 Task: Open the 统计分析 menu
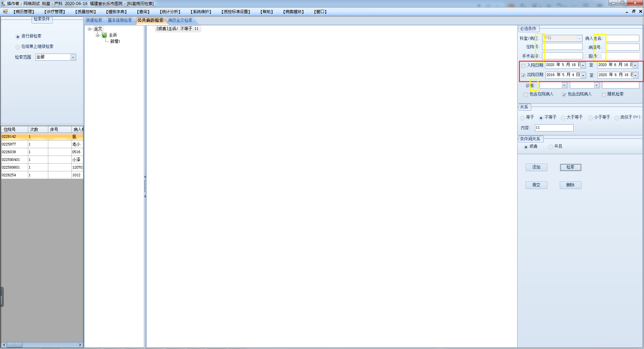click(x=170, y=12)
